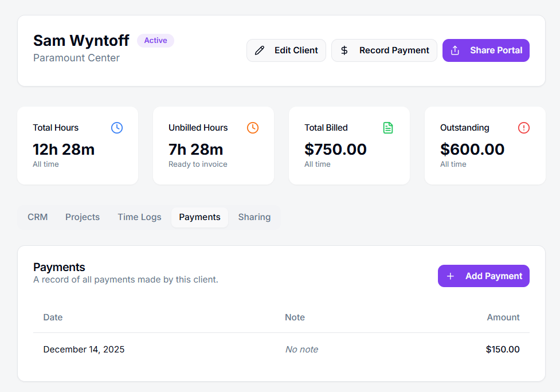Switch to the Sharing tab
Image resolution: width=560 pixels, height=392 pixels.
[x=254, y=217]
